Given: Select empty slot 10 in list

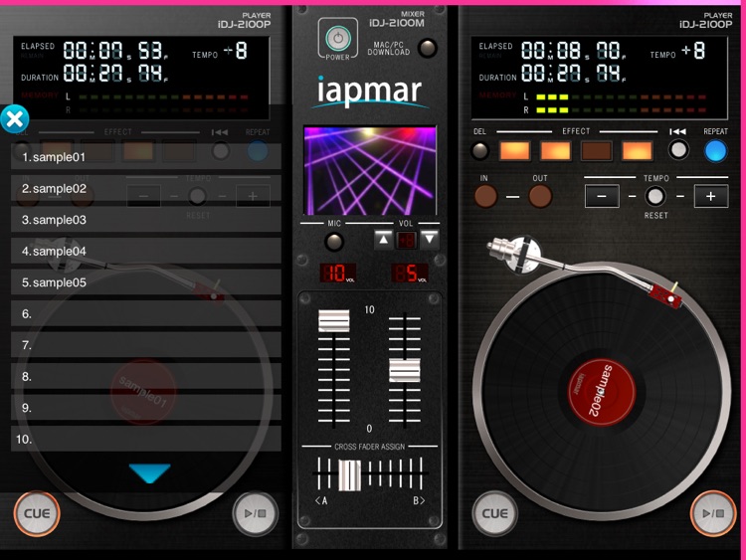Looking at the screenshot, I should [x=145, y=440].
